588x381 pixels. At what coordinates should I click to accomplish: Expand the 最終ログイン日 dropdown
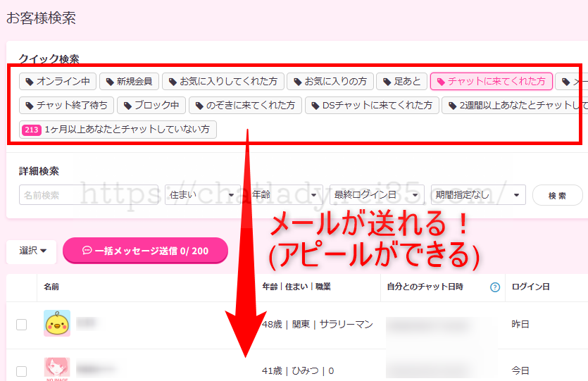coord(377,195)
